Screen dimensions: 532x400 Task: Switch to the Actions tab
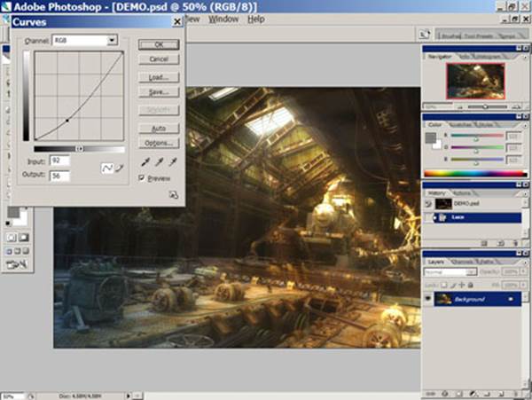462,193
